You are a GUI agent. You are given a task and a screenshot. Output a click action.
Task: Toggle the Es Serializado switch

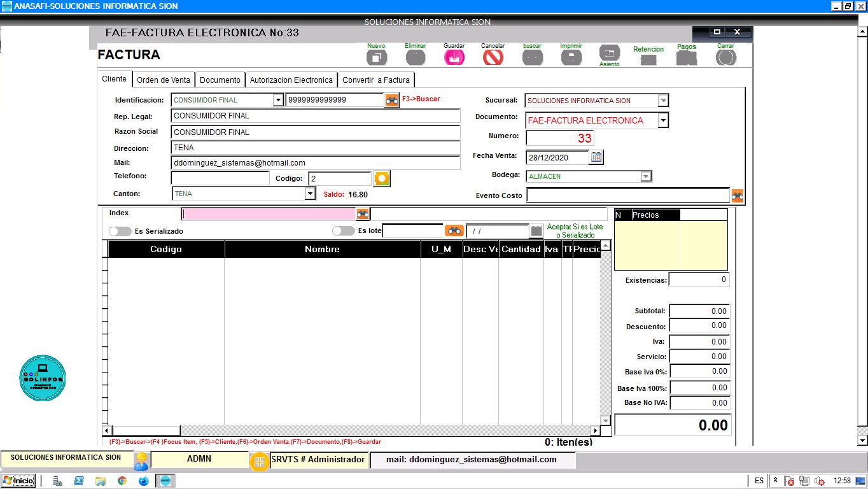(120, 231)
